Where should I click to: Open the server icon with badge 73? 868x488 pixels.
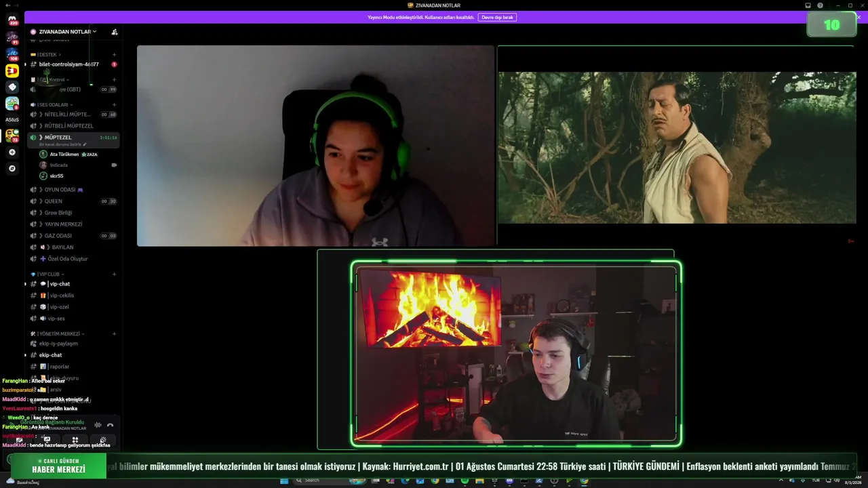coord(12,136)
